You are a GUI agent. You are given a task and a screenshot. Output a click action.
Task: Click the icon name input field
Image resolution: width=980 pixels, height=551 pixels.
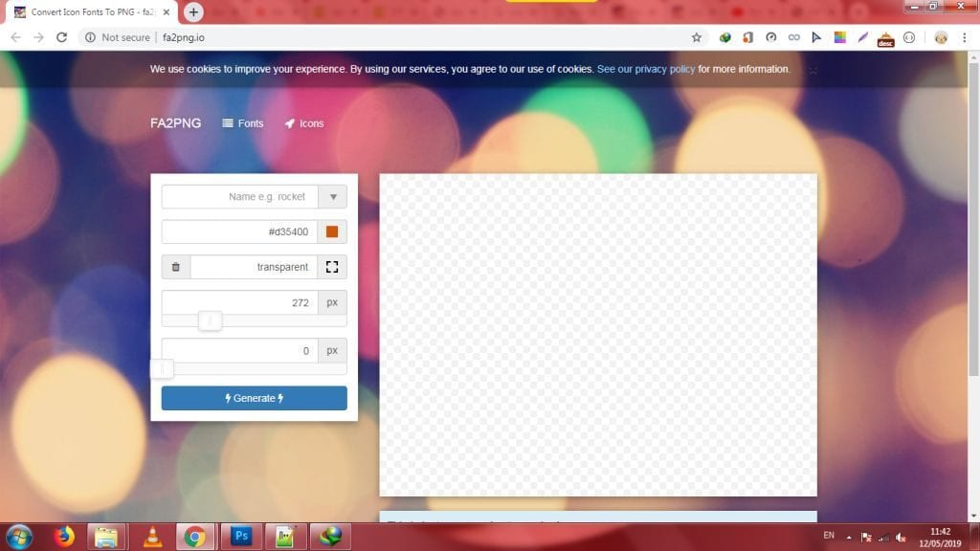240,197
